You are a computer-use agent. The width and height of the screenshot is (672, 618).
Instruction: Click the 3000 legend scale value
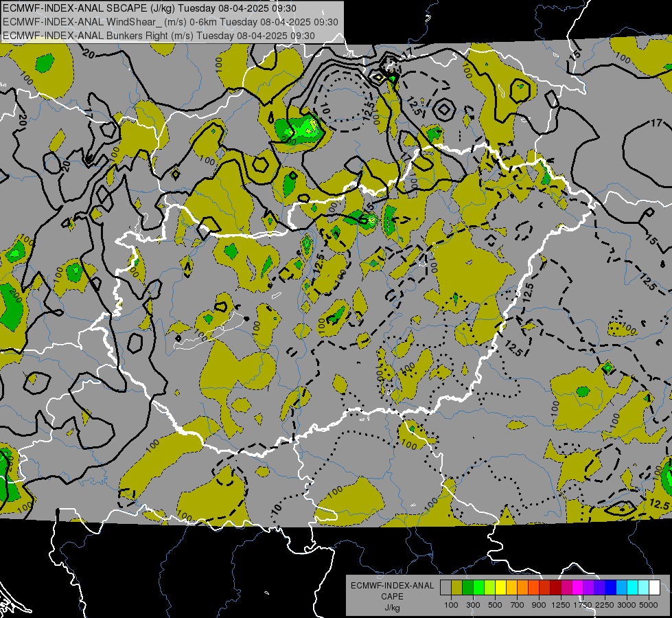(627, 605)
